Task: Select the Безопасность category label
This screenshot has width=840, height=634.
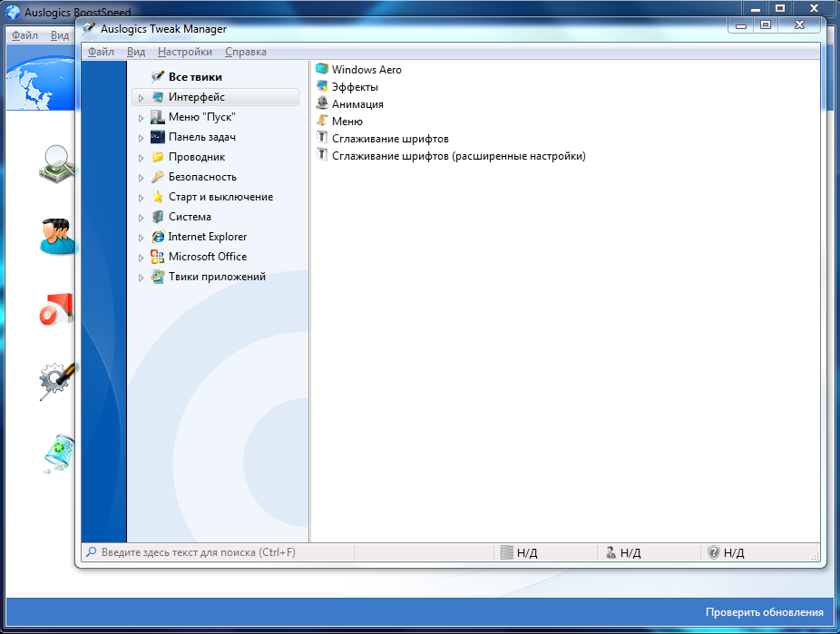Action: (x=202, y=177)
